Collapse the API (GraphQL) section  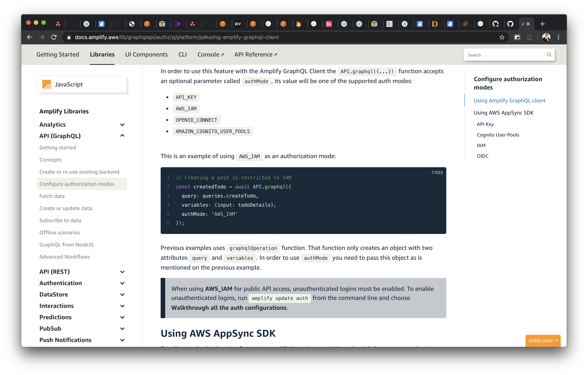[x=122, y=136]
